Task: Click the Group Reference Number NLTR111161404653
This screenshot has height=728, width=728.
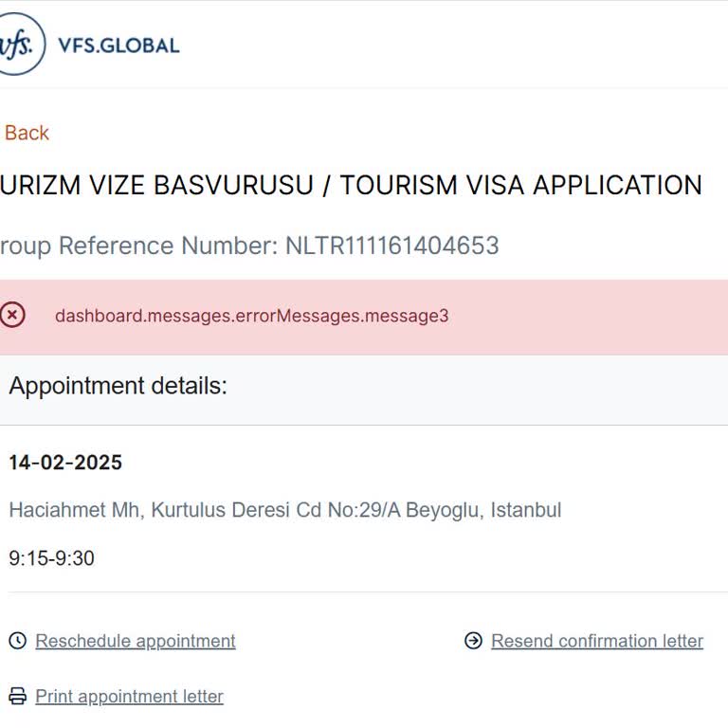Action: point(248,246)
